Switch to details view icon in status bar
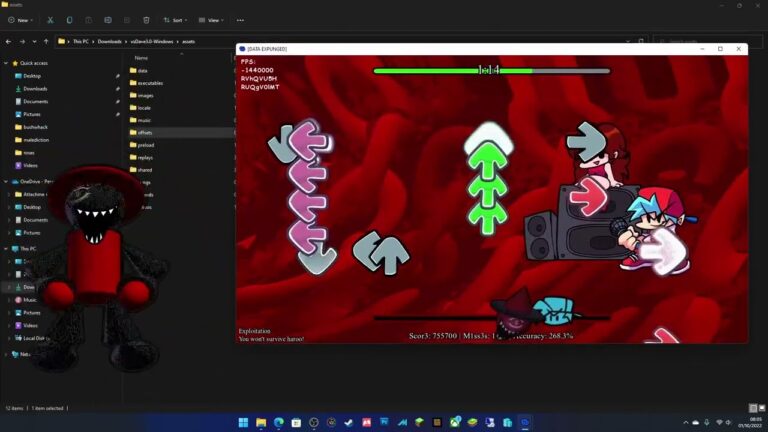 [753, 408]
